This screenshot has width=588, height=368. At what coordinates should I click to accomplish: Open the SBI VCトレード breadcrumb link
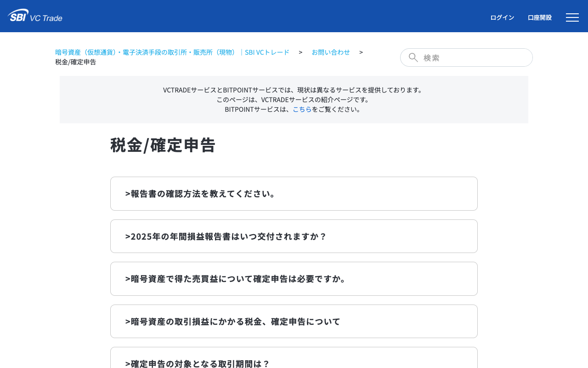[x=172, y=52]
